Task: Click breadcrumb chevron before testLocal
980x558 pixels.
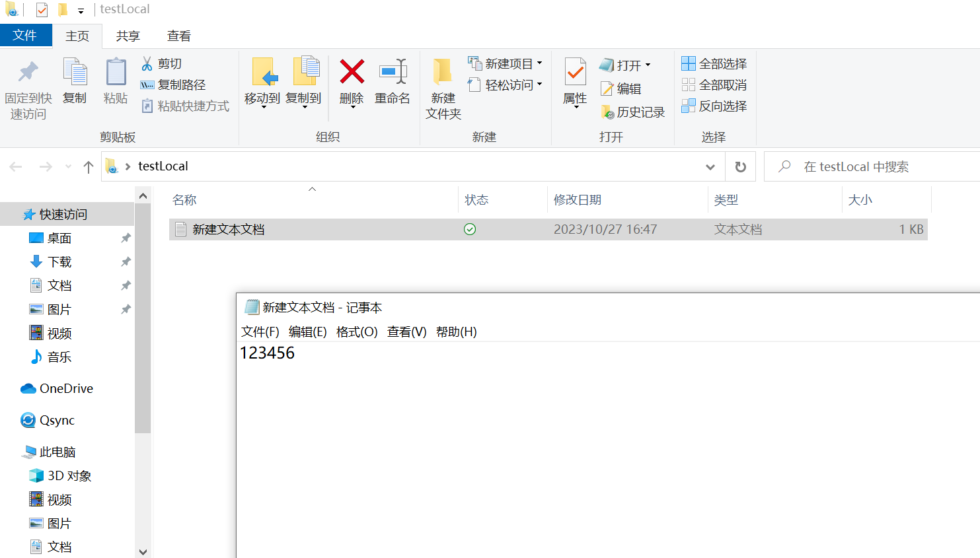Action: click(128, 166)
